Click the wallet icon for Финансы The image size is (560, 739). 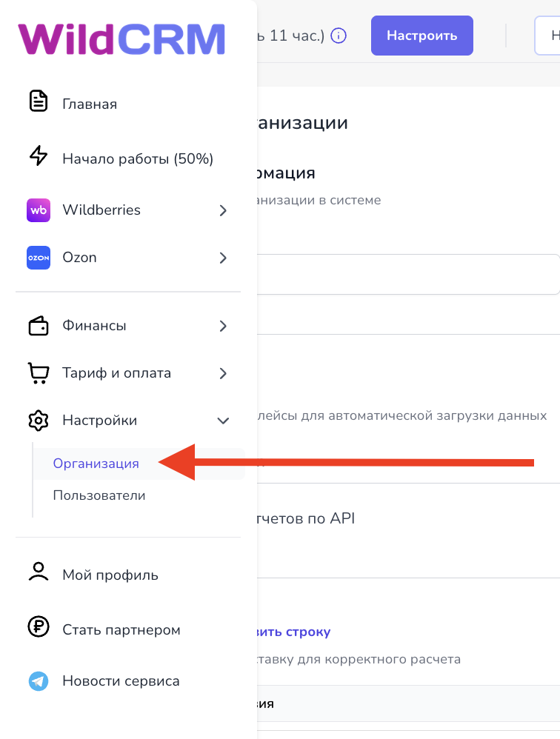(x=39, y=326)
